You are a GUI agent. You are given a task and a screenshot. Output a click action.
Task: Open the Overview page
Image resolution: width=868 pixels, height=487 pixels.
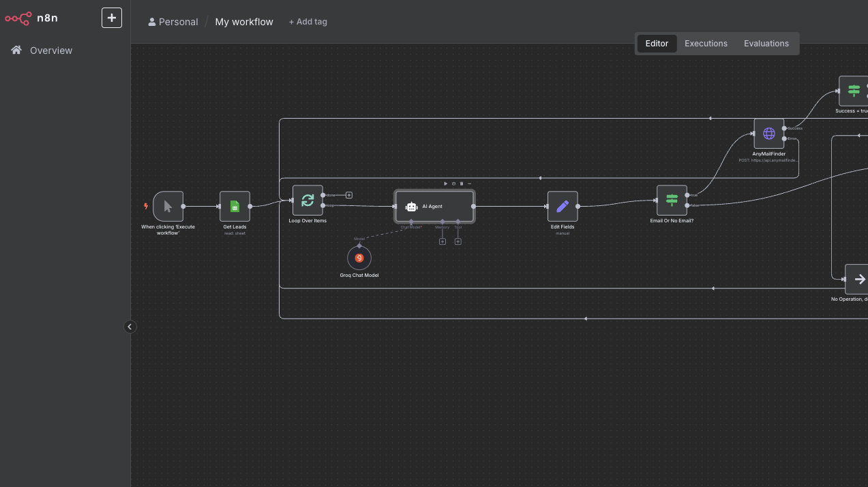50,50
